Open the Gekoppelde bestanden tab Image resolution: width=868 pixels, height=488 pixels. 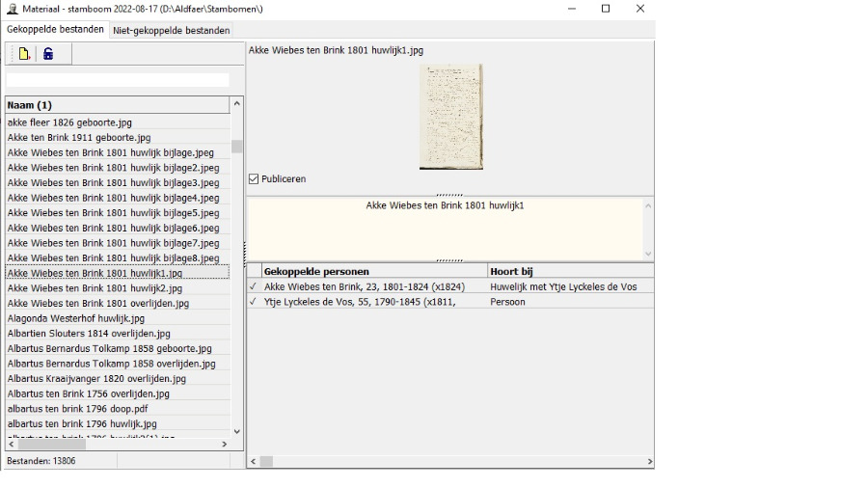[55, 29]
